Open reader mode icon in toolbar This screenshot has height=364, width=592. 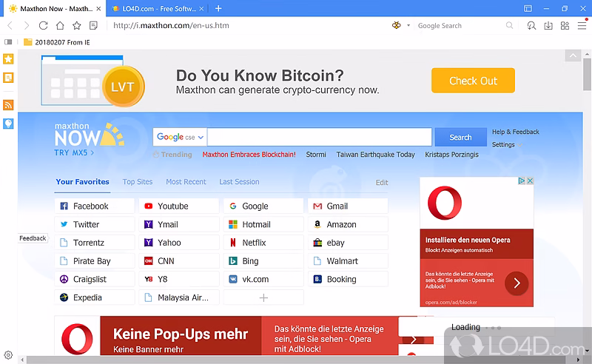click(93, 25)
